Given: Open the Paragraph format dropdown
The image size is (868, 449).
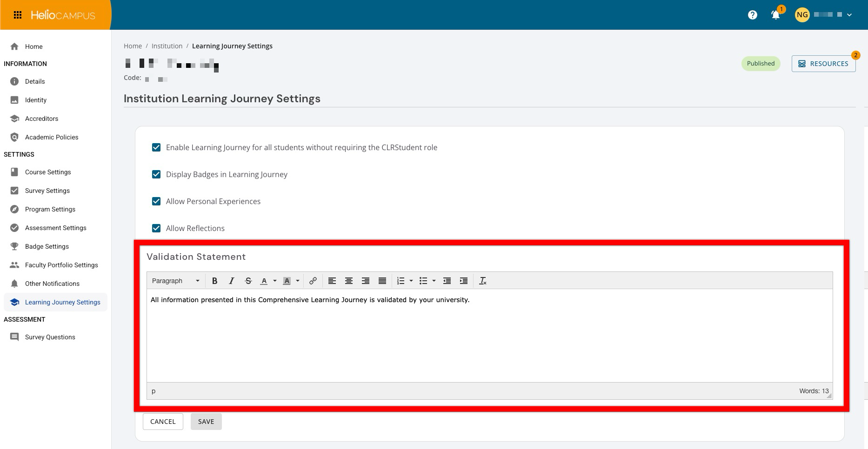Looking at the screenshot, I should click(175, 281).
